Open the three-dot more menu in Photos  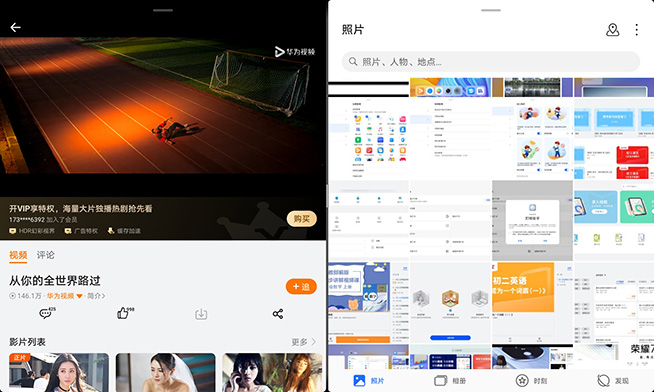pyautogui.click(x=636, y=30)
